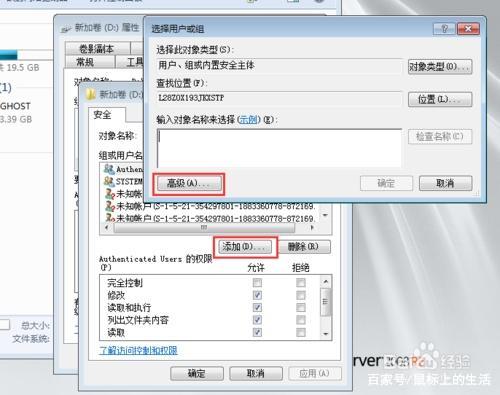Click inside the object names text box
Viewport: 500px width, 395px height.
pyautogui.click(x=279, y=148)
